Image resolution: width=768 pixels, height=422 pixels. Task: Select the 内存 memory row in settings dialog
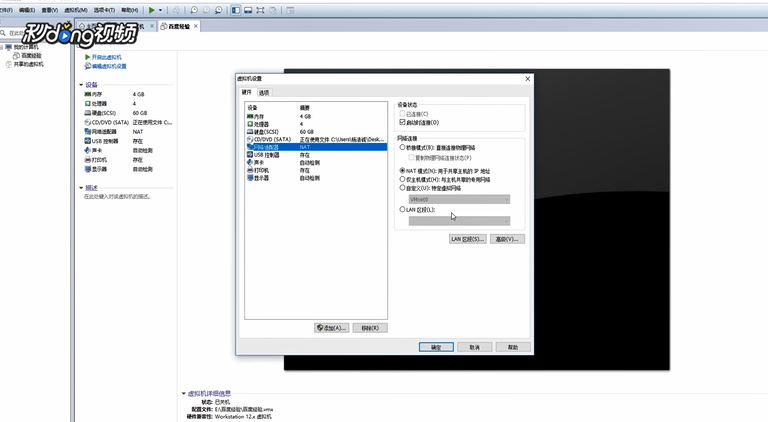[316, 117]
